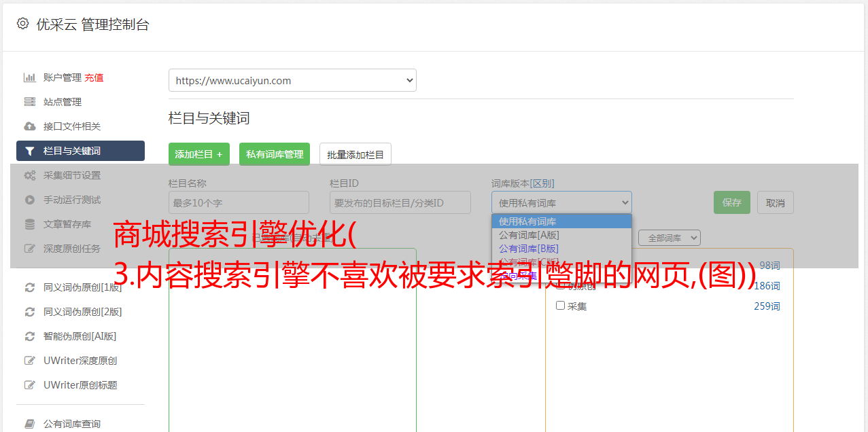Open 文章暂存库 database icon
Viewport: 868px width, 432px height.
point(29,224)
